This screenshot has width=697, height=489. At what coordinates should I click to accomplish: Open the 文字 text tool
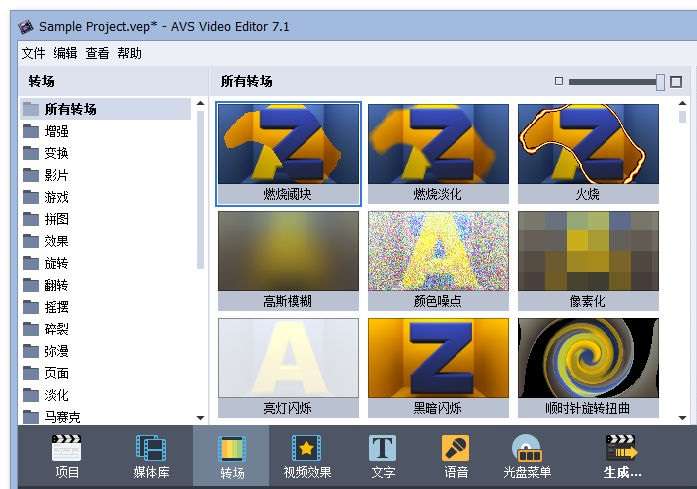(383, 457)
